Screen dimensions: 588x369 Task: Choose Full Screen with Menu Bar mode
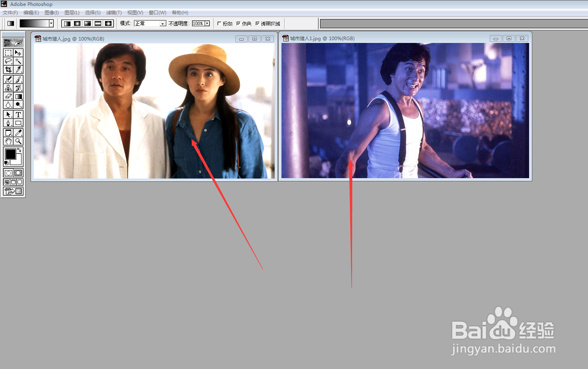click(13, 182)
